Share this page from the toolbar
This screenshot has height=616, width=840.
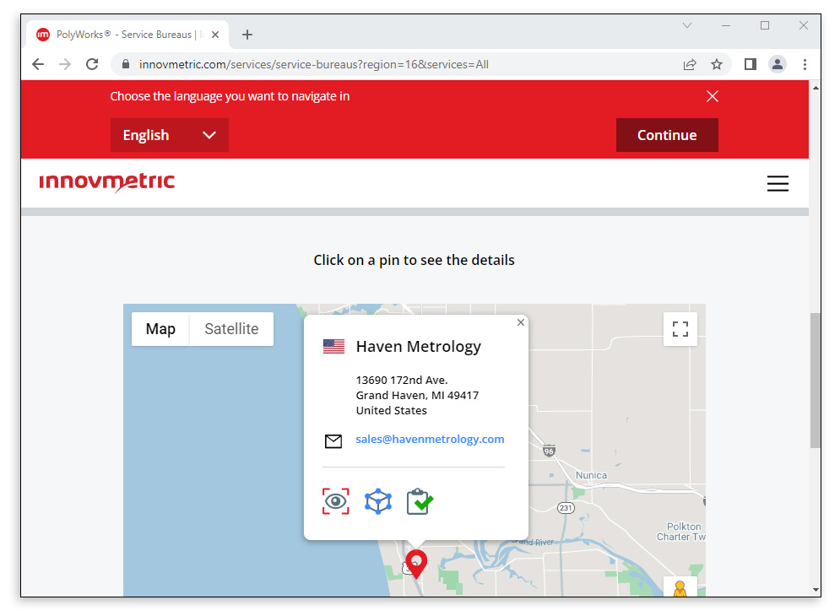[x=690, y=64]
